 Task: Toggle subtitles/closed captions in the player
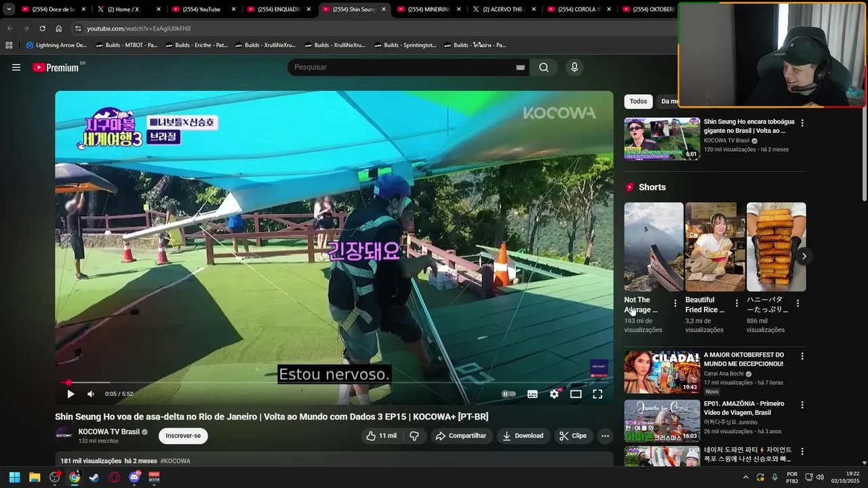click(x=532, y=394)
